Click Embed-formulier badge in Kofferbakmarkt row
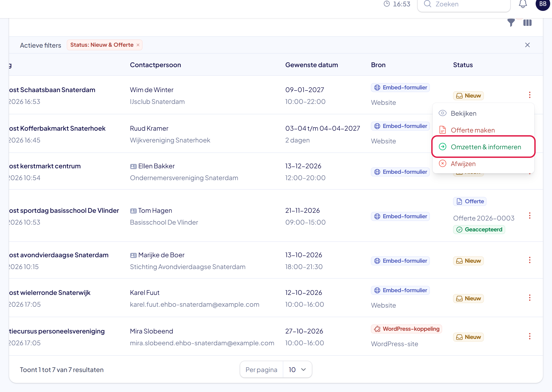552x392 pixels. pos(400,126)
